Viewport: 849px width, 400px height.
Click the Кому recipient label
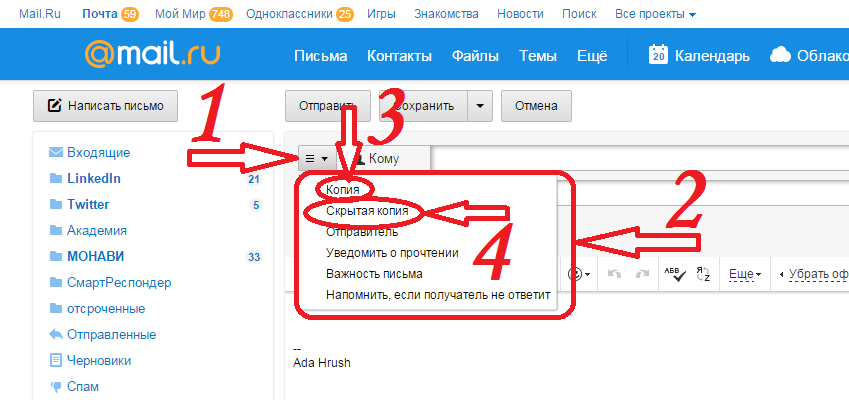coord(384,159)
